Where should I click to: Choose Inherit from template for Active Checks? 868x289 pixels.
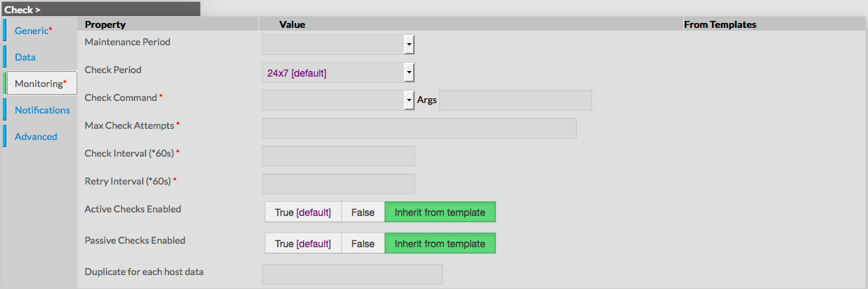[x=440, y=212]
